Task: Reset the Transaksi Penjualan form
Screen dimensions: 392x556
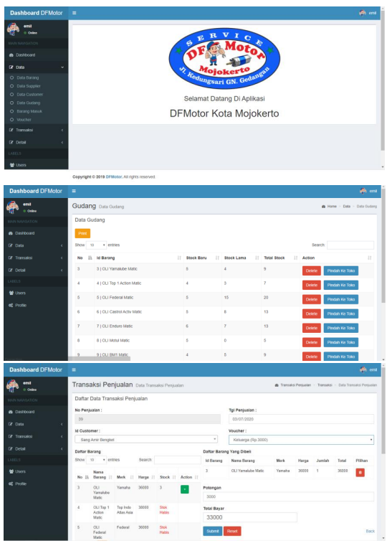Action: pyautogui.click(x=232, y=531)
